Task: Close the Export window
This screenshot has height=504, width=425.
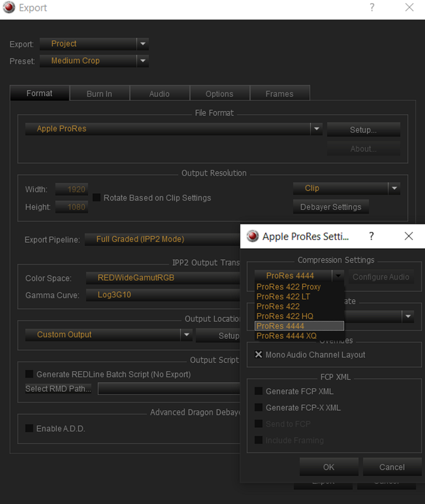Action: 409,8
